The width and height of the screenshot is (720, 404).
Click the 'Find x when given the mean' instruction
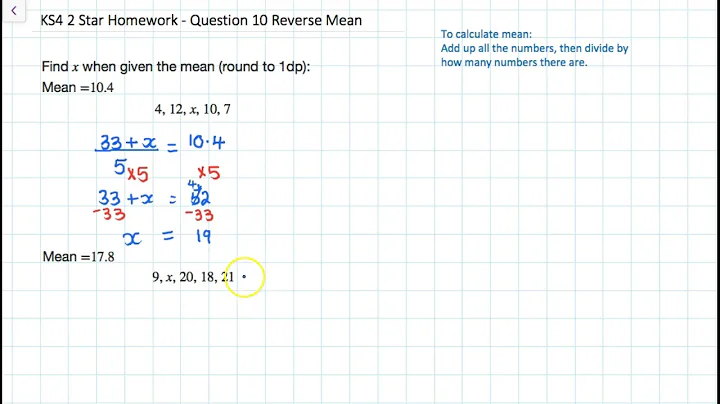click(x=176, y=67)
